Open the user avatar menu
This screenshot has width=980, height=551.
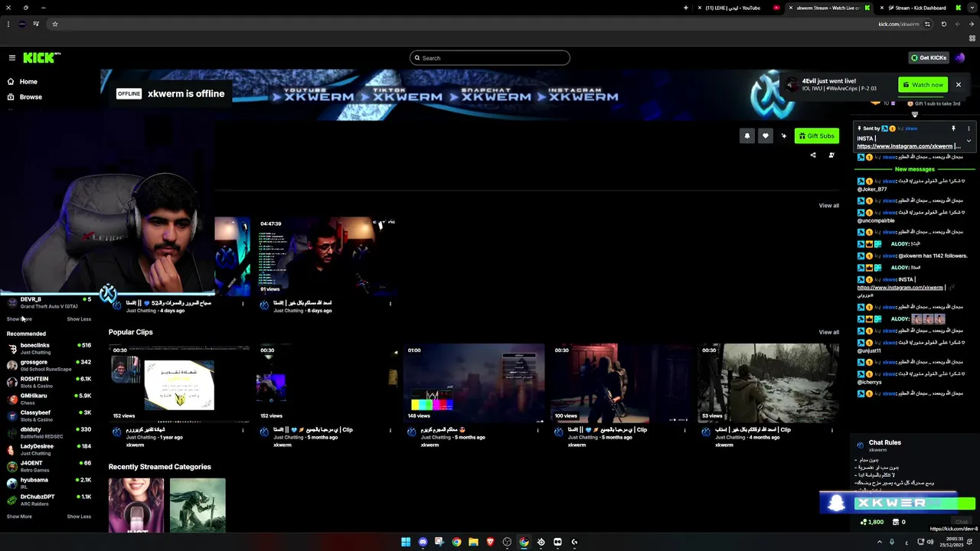tap(960, 58)
